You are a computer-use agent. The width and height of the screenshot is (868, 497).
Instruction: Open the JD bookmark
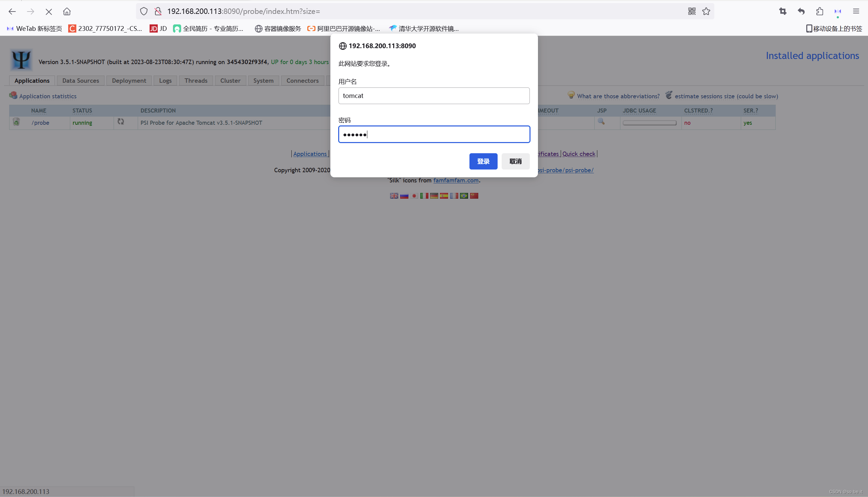[158, 29]
